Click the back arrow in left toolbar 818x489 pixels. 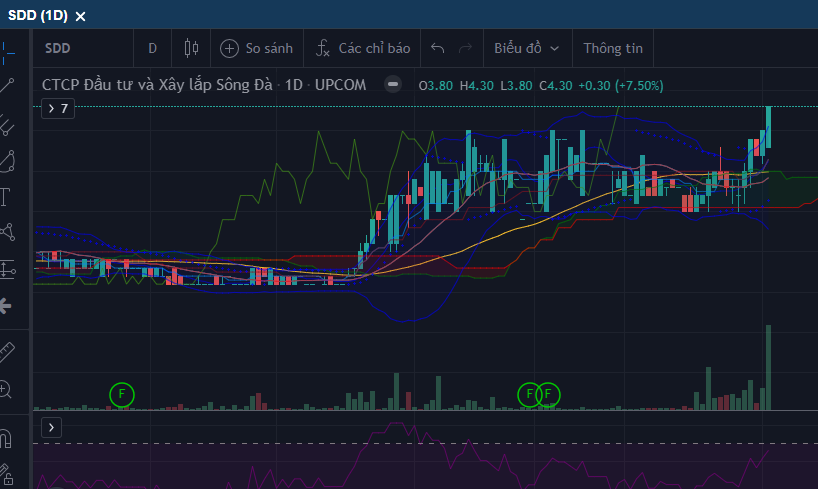[6, 305]
